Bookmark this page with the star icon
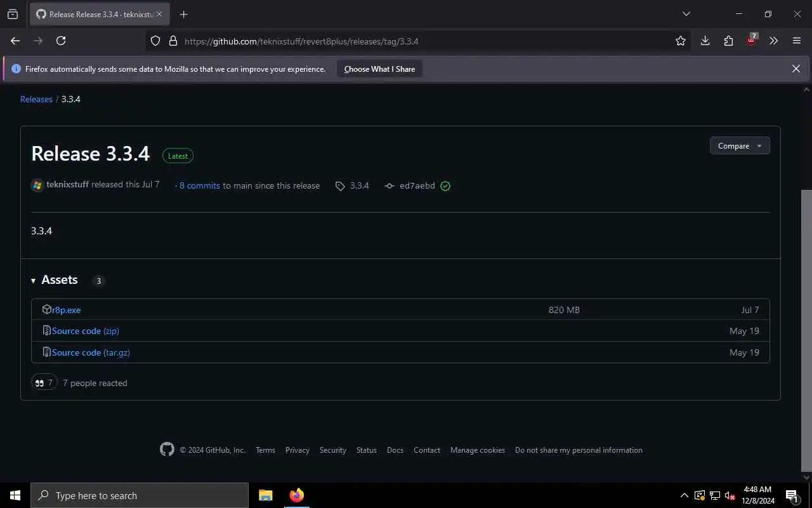The width and height of the screenshot is (812, 508). pos(681,41)
